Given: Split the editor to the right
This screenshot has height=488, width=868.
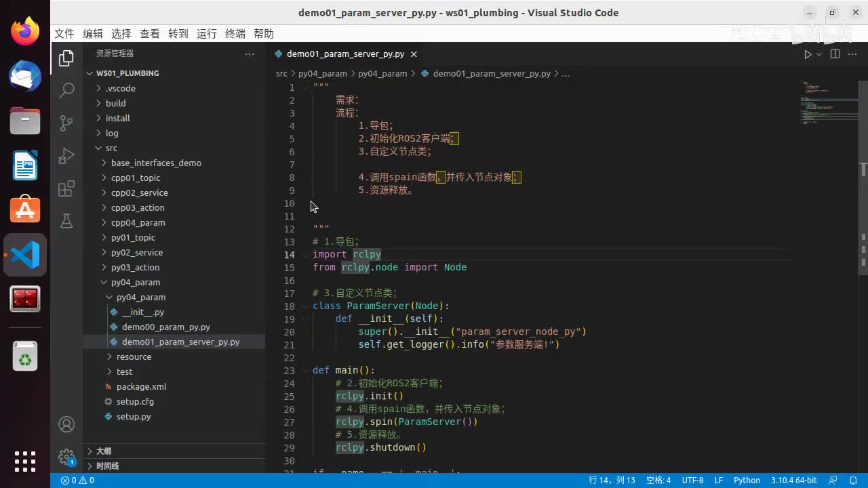Looking at the screenshot, I should point(835,54).
